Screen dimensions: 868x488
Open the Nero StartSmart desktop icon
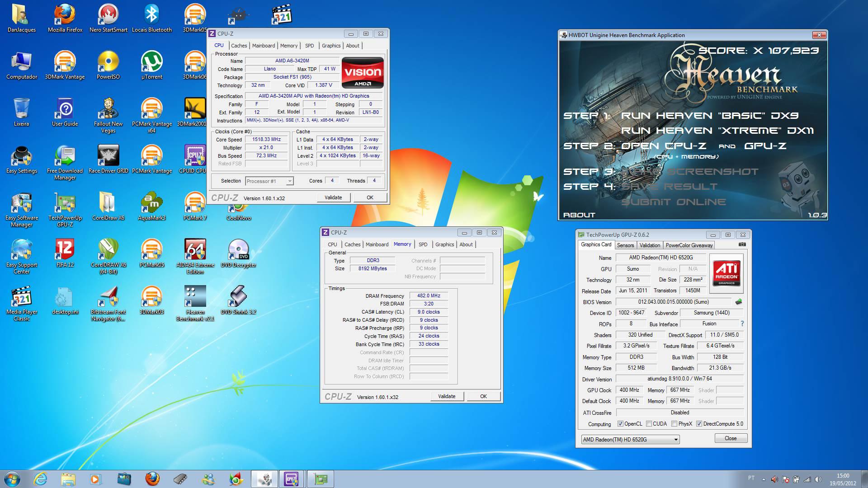108,18
